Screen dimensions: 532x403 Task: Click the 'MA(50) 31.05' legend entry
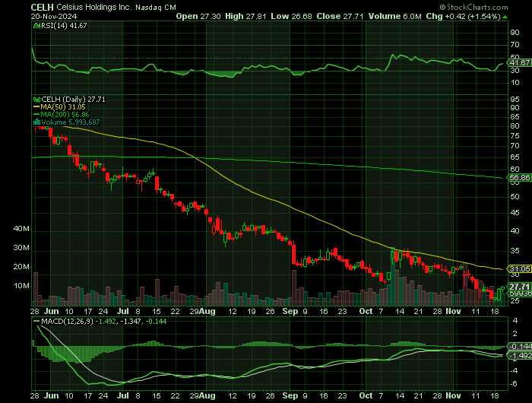(x=63, y=107)
